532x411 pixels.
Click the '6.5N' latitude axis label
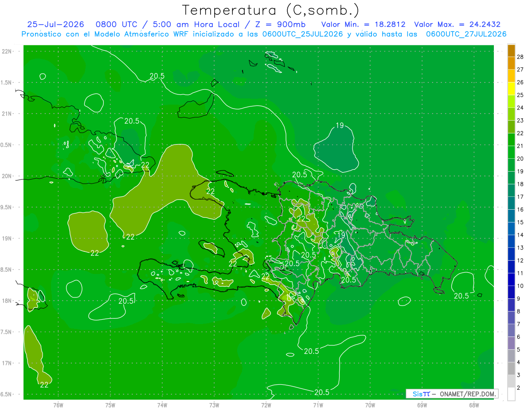click(x=7, y=394)
